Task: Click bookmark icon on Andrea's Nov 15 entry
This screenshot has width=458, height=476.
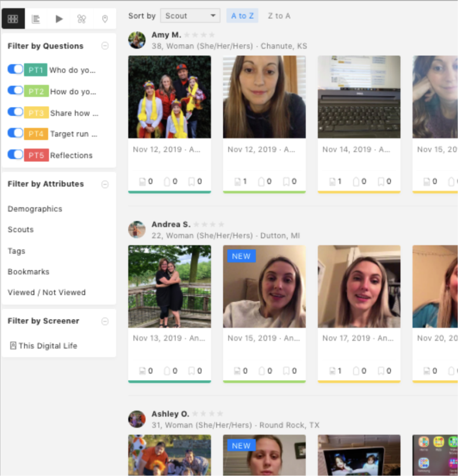Action: tap(286, 371)
